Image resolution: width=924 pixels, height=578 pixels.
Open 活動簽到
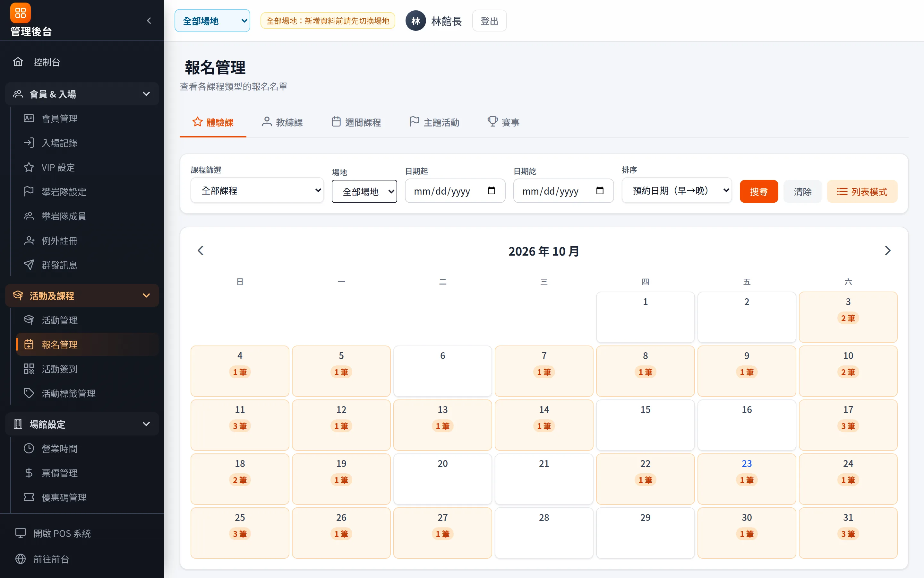[x=88, y=369]
